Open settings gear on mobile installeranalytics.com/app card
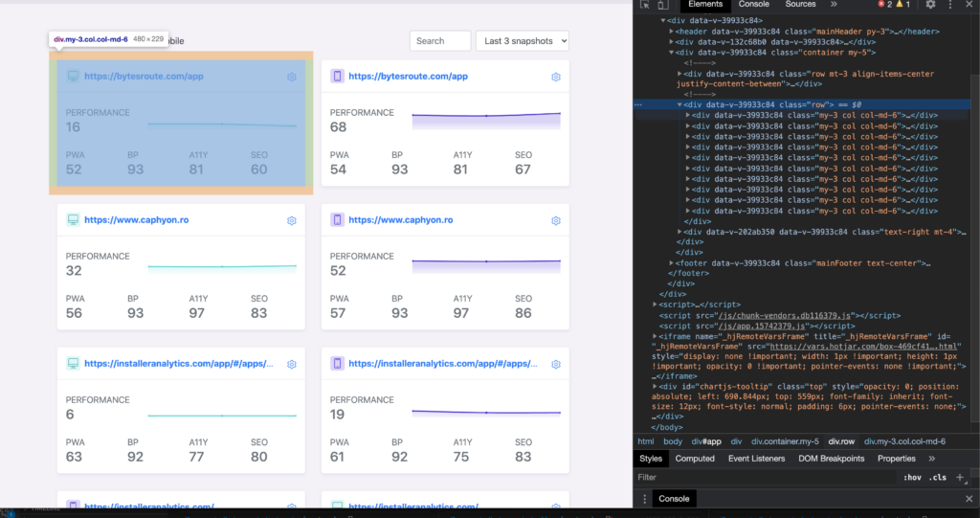The width and height of the screenshot is (980, 518). pos(556,365)
